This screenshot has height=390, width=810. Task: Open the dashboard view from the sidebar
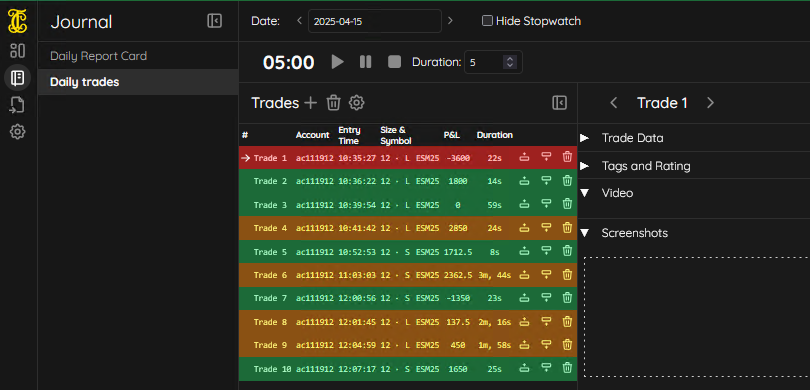click(x=18, y=51)
